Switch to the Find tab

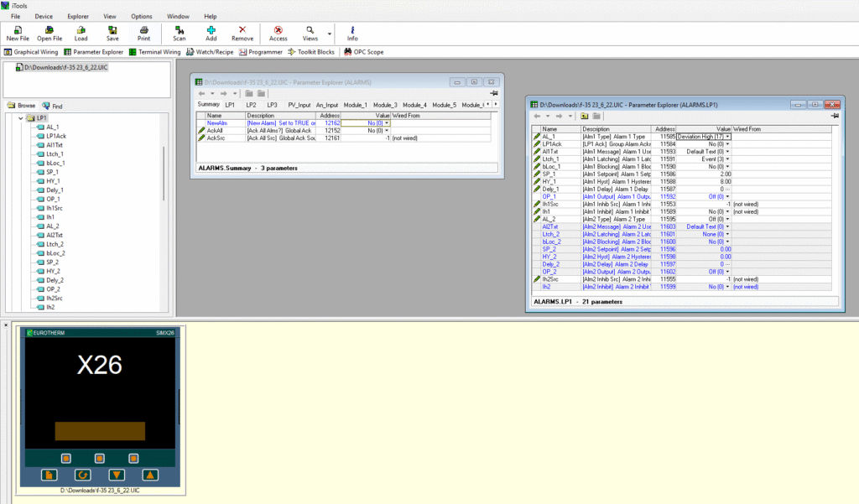tap(52, 107)
